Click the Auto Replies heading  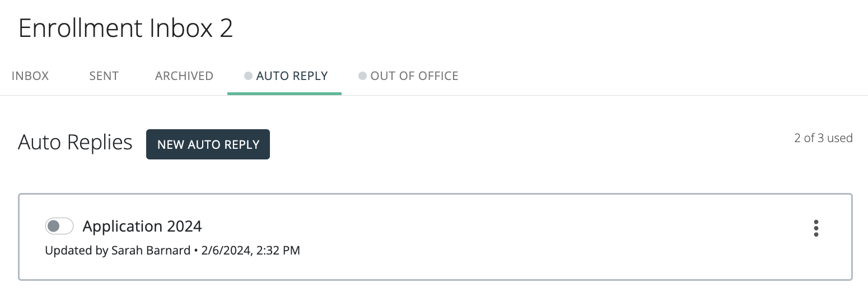click(x=75, y=143)
